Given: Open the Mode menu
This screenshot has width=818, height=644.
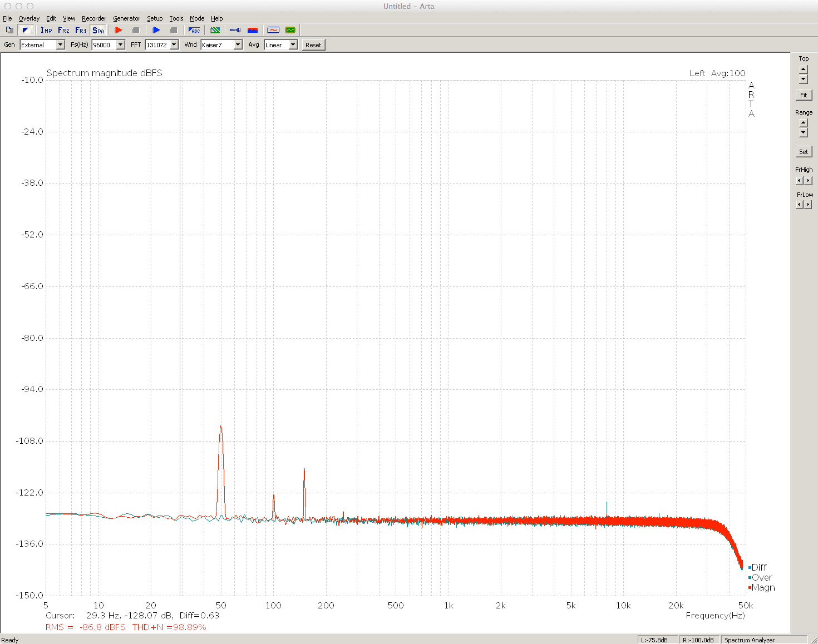Looking at the screenshot, I should click(197, 18).
